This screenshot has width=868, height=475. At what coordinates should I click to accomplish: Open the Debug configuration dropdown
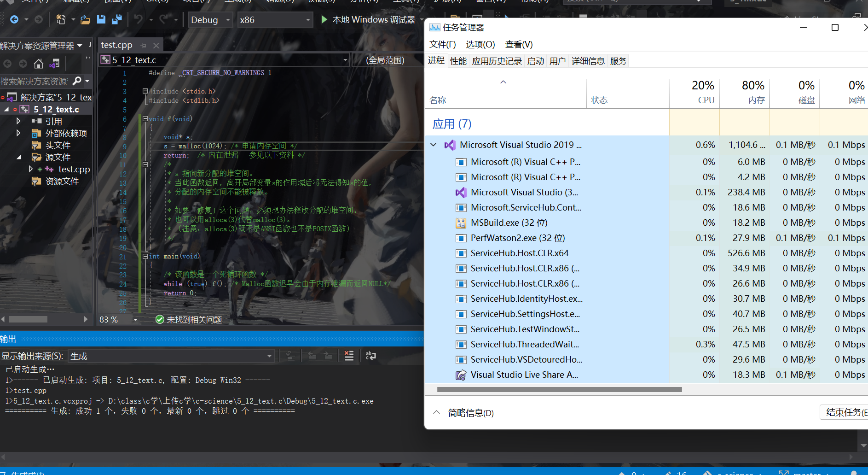(210, 20)
